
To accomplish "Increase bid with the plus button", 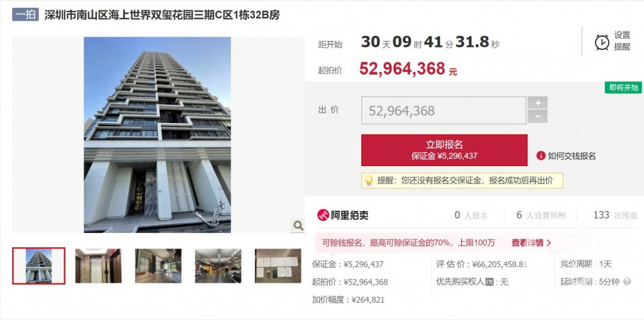I will pos(538,102).
